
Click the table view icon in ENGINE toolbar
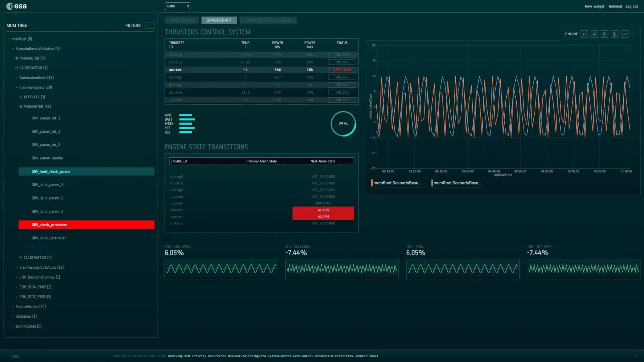coord(594,34)
